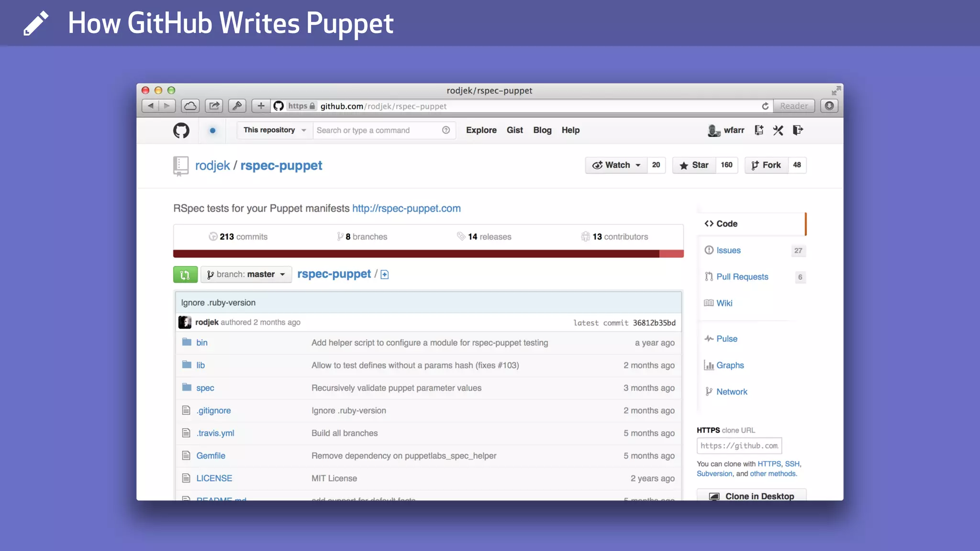Open the .gitignore file
980x551 pixels.
[x=213, y=410]
